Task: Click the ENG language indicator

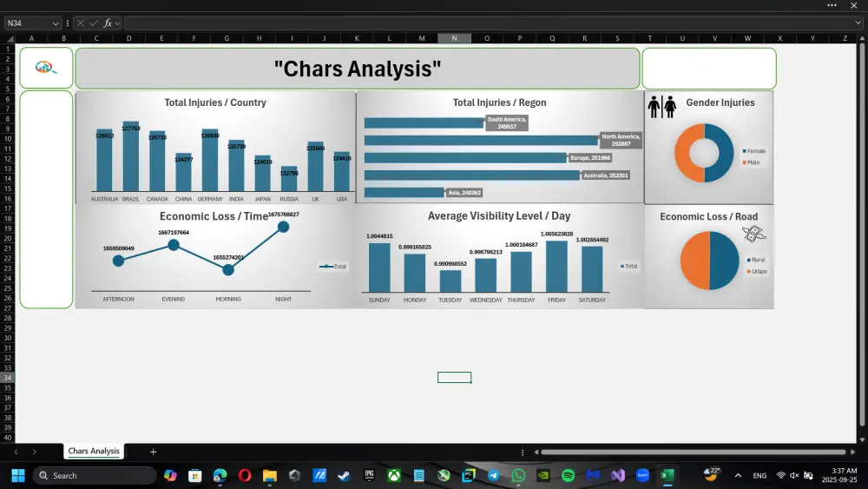Action: 760,476
